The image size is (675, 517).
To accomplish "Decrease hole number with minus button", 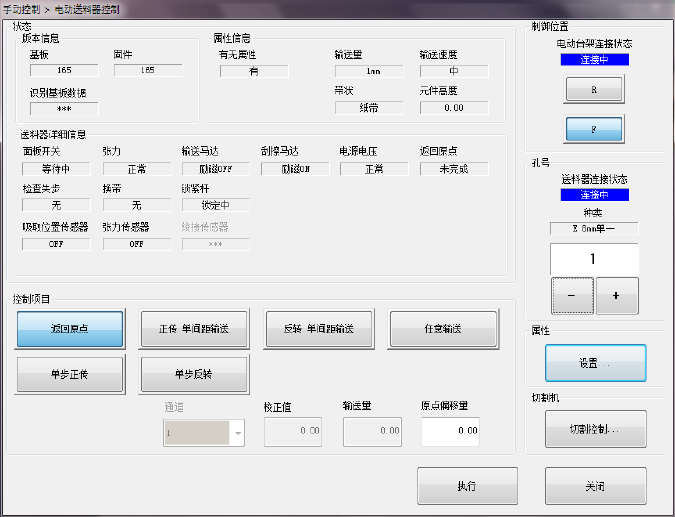I will coord(572,296).
